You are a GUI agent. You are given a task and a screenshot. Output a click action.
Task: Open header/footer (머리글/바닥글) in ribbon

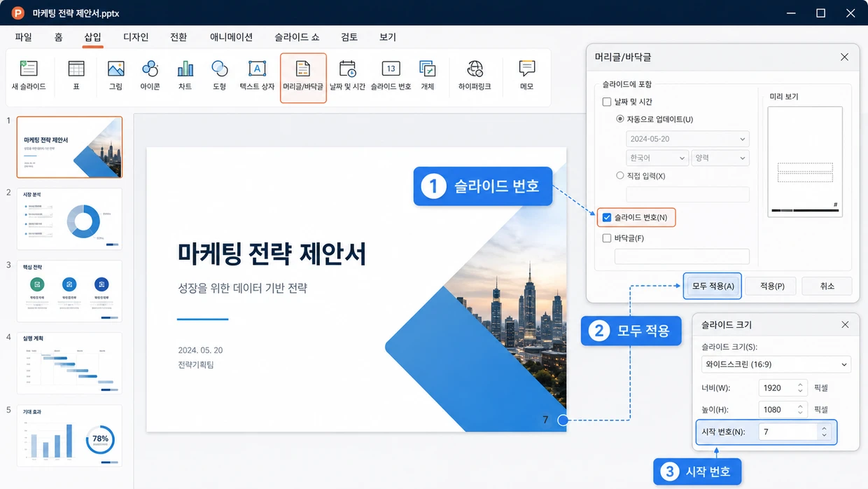click(303, 78)
